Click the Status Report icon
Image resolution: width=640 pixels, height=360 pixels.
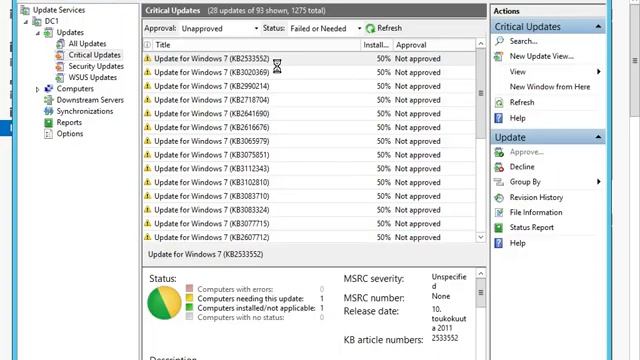coord(499,227)
